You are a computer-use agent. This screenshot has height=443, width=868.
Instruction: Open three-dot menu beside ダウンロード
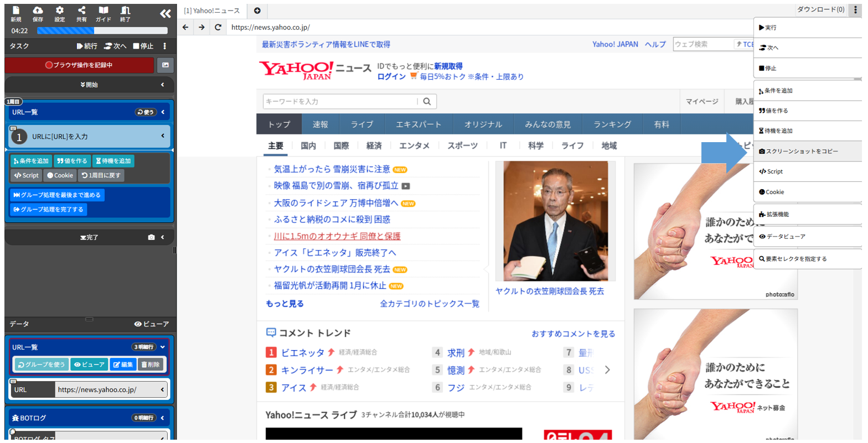855,10
